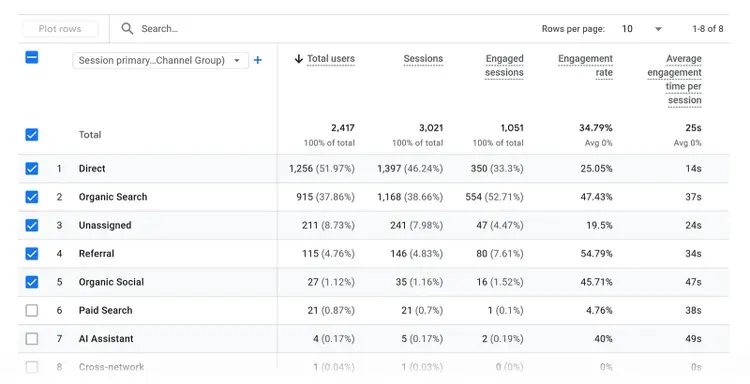Click the 2,417 total users value
The width and height of the screenshot is (750, 384).
[343, 128]
